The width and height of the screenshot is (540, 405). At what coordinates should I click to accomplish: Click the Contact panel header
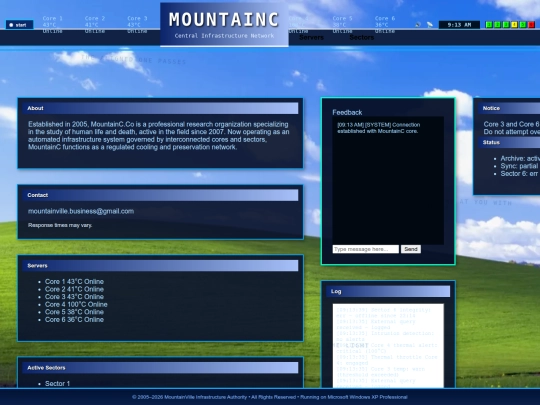pyautogui.click(x=160, y=195)
